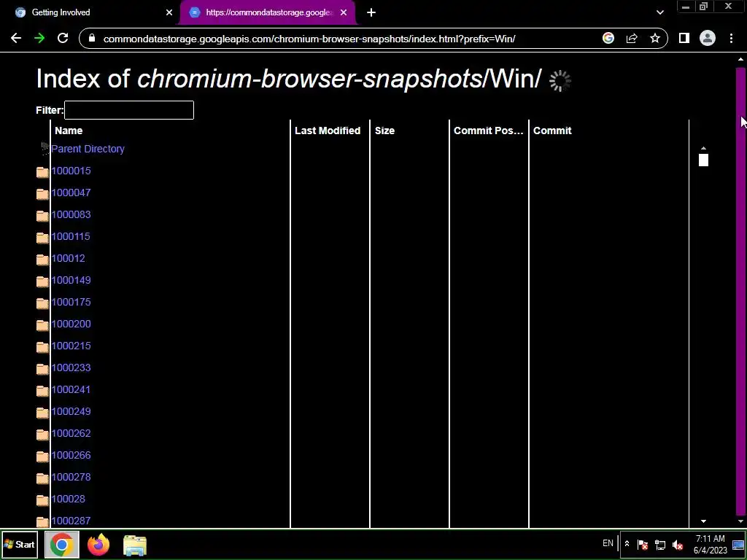Image resolution: width=747 pixels, height=560 pixels.
Task: Click the Commit column header
Action: [552, 131]
